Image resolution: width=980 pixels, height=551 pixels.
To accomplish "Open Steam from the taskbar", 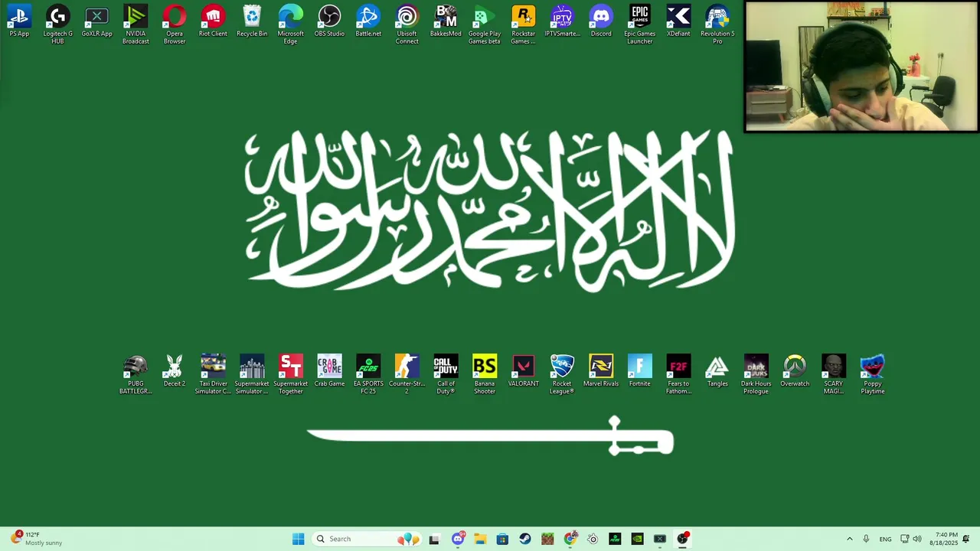I will (525, 539).
